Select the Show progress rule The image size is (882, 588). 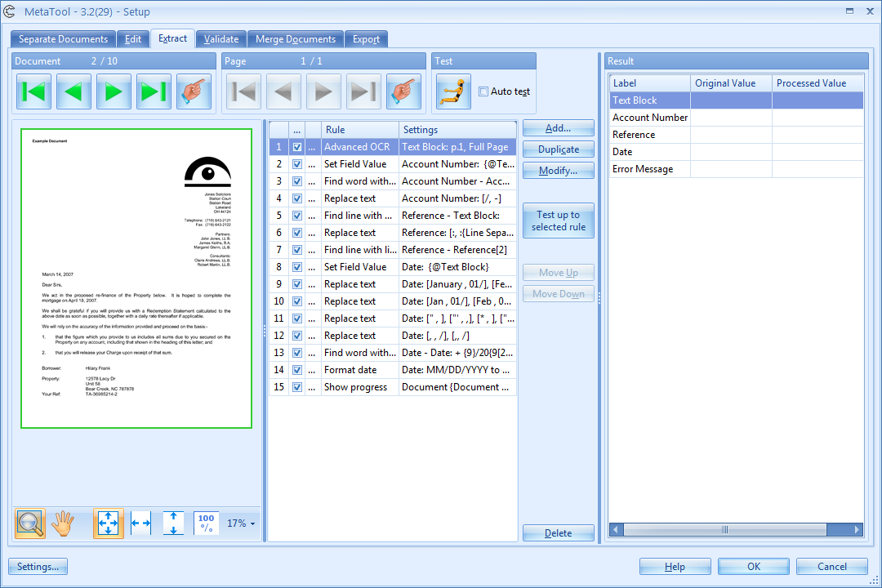[393, 387]
